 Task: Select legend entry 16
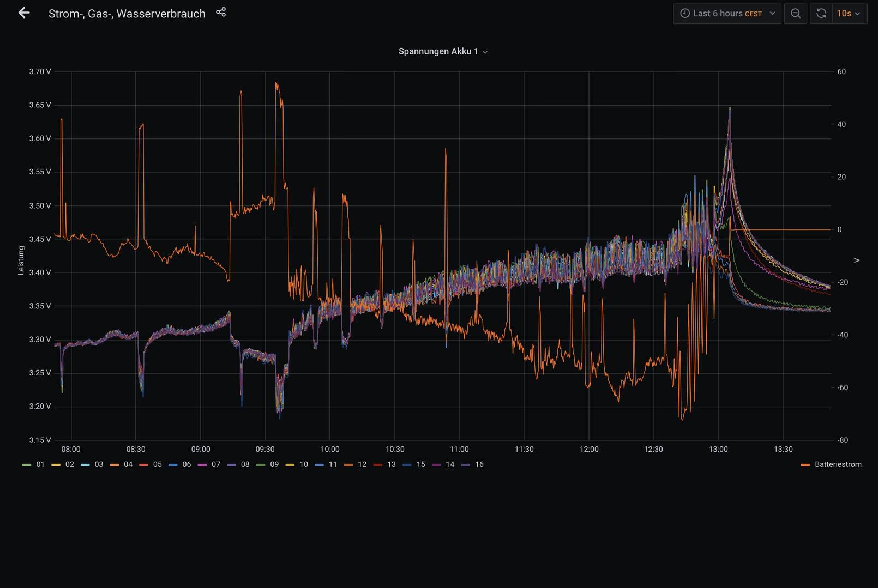pos(473,464)
